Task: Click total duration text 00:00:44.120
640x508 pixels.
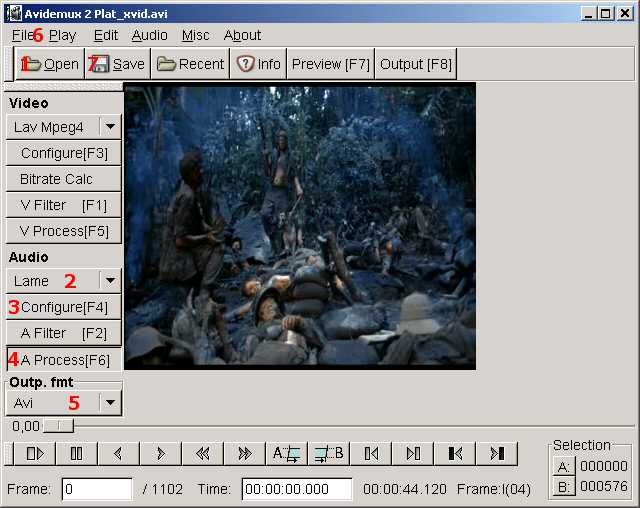Action: pos(404,489)
